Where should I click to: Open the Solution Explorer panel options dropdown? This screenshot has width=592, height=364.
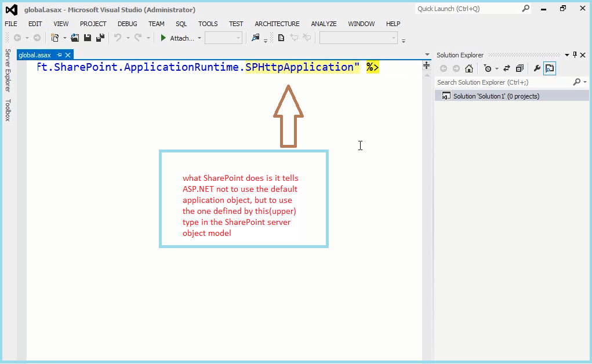(x=567, y=55)
